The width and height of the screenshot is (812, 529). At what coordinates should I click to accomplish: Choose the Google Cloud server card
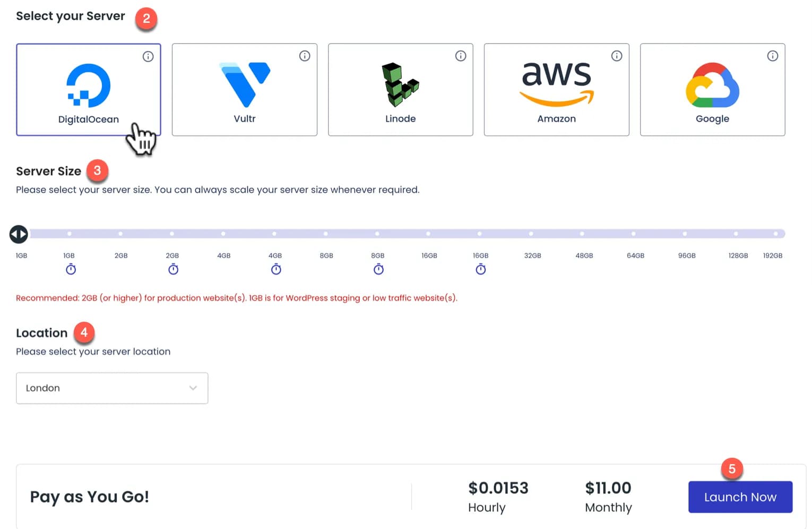click(x=713, y=90)
